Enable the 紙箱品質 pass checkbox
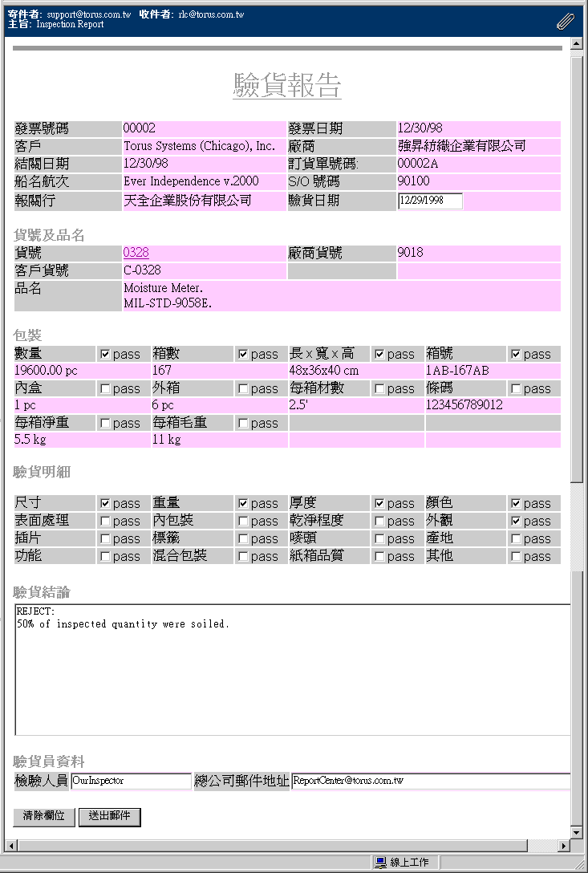 [x=379, y=556]
